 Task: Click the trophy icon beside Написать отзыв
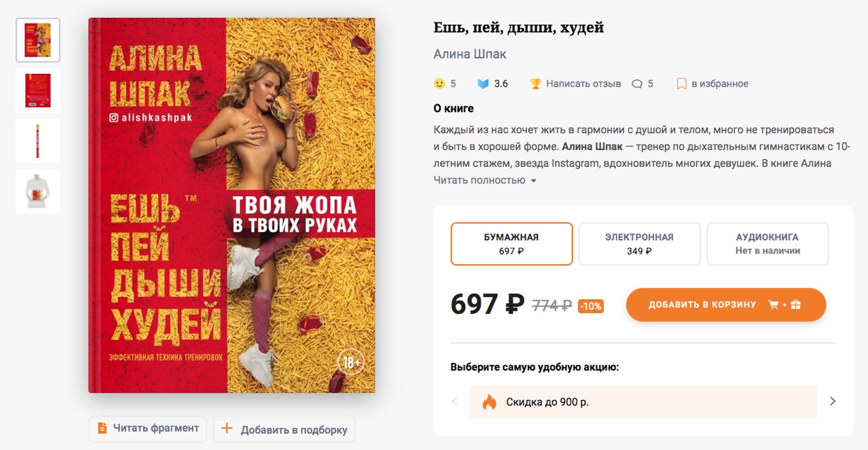point(535,84)
